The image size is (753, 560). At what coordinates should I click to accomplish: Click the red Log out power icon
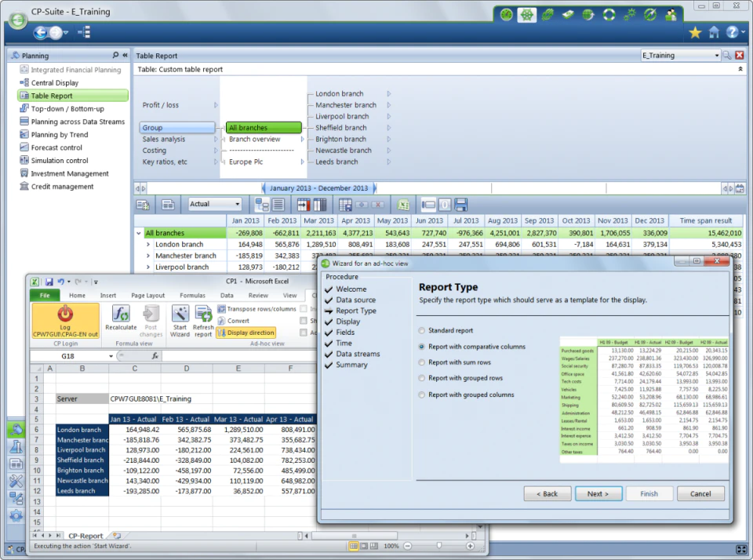click(65, 314)
